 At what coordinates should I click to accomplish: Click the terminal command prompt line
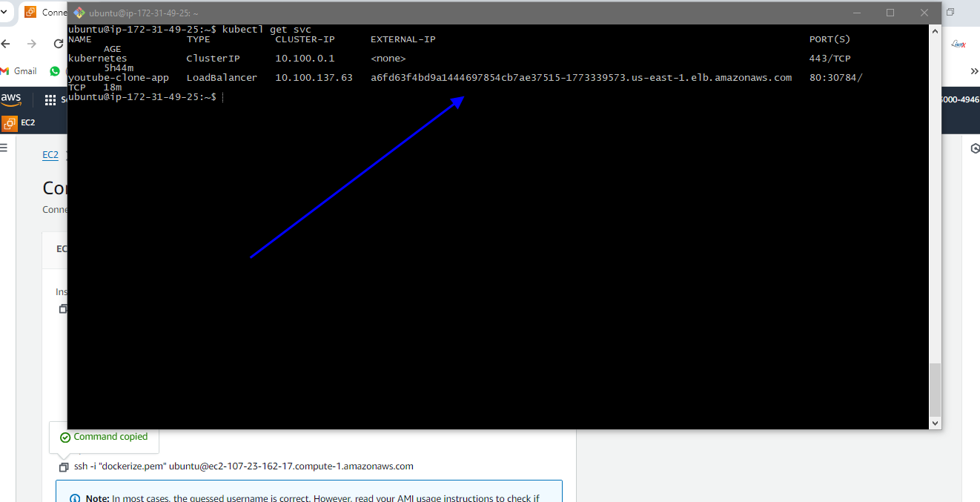click(222, 97)
